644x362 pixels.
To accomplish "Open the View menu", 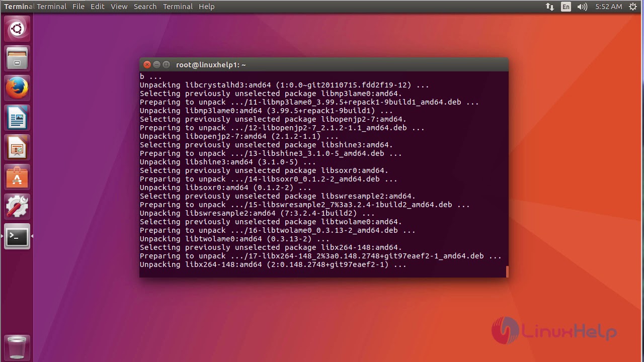I will (x=119, y=7).
